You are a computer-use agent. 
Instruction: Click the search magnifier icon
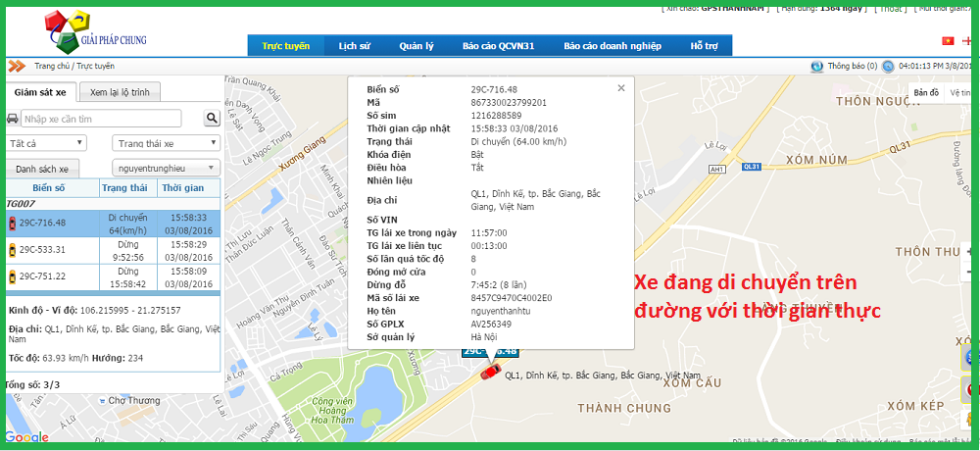(212, 119)
